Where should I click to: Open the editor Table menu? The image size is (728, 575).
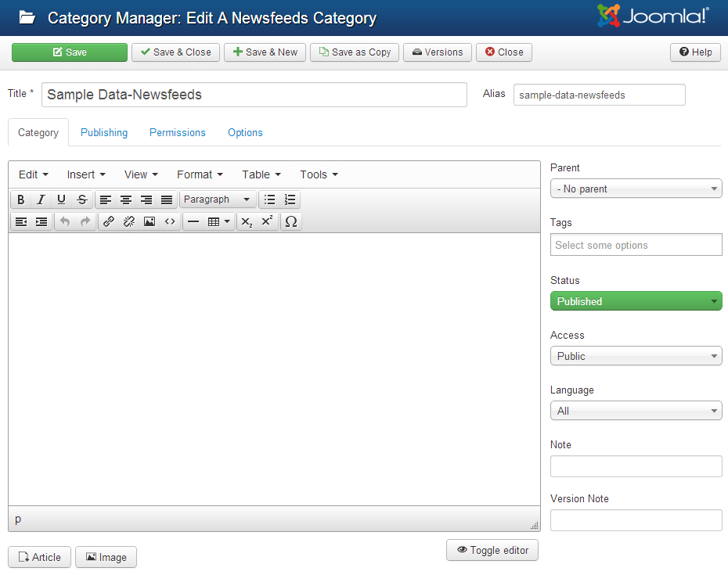(261, 174)
